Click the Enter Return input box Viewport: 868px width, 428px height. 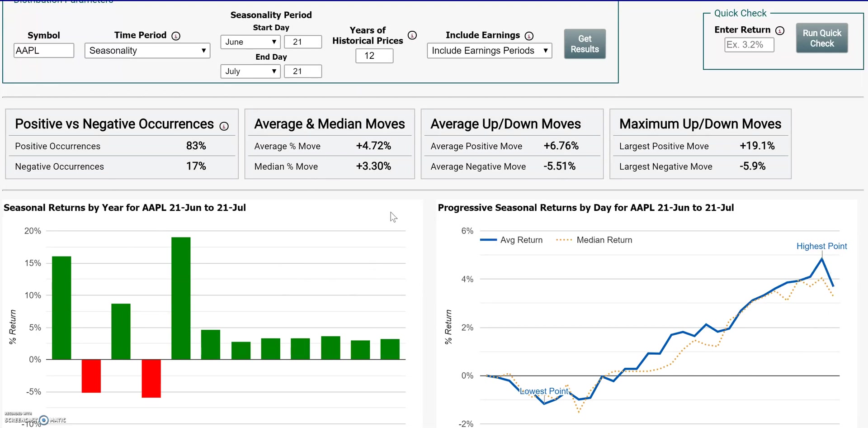pyautogui.click(x=749, y=45)
